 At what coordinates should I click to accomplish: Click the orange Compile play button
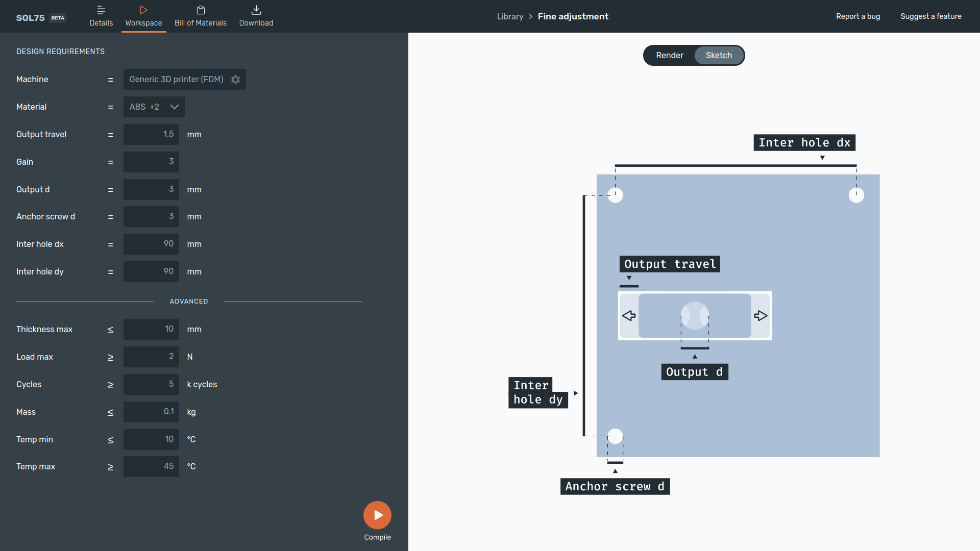pos(377,515)
